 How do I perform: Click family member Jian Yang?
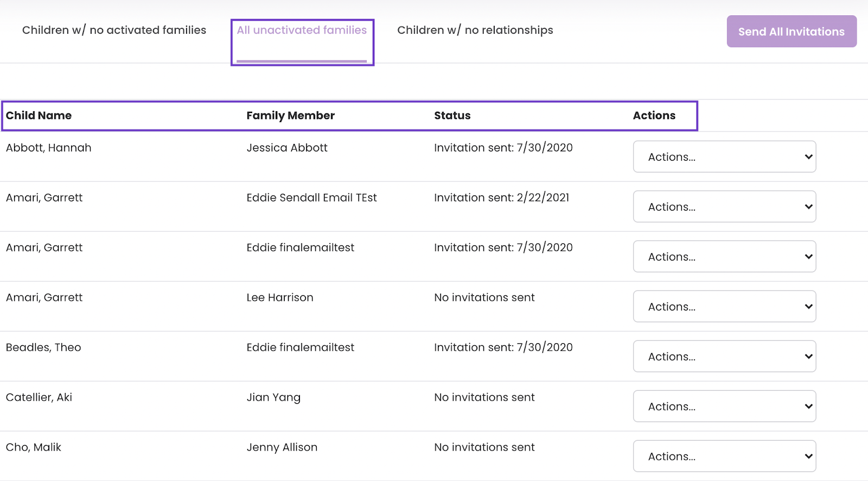(273, 397)
